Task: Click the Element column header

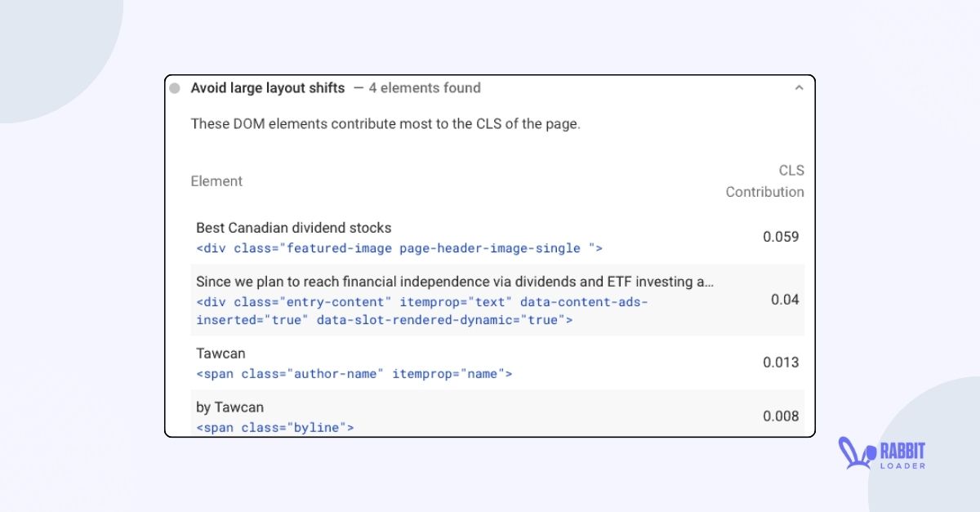Action: (216, 180)
